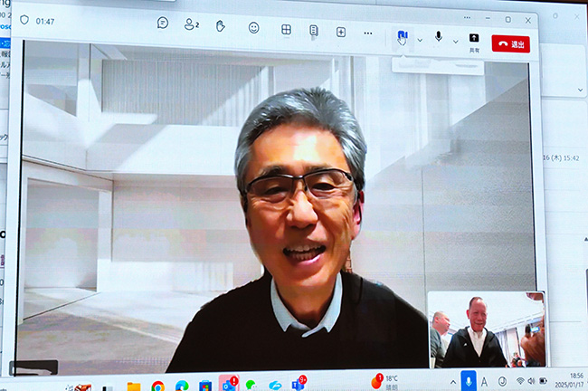Show the participants list
This screenshot has height=391, width=588.
coord(191,24)
